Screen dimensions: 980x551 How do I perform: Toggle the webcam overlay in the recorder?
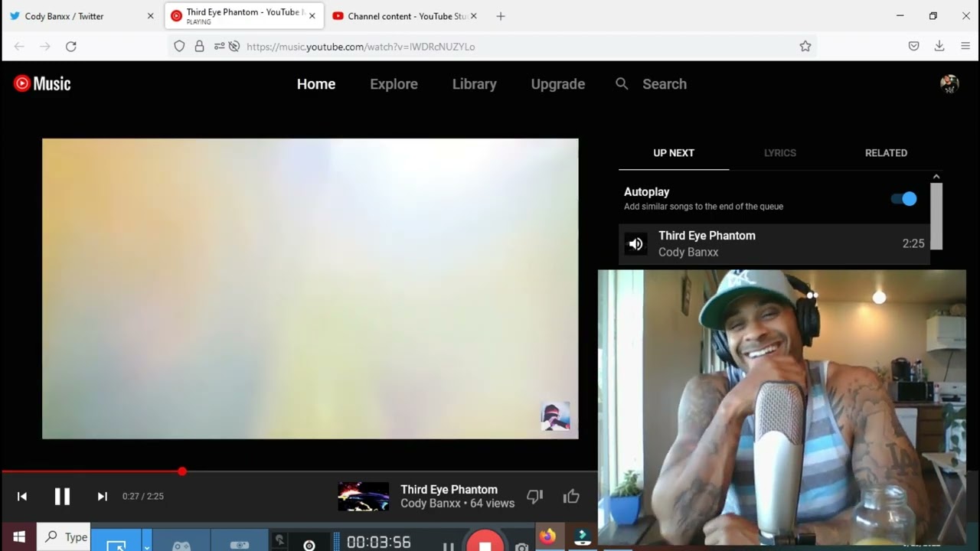tap(309, 544)
